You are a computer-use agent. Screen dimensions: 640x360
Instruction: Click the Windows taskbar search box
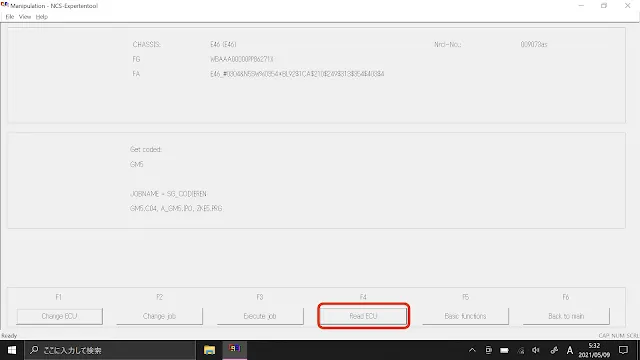point(110,350)
